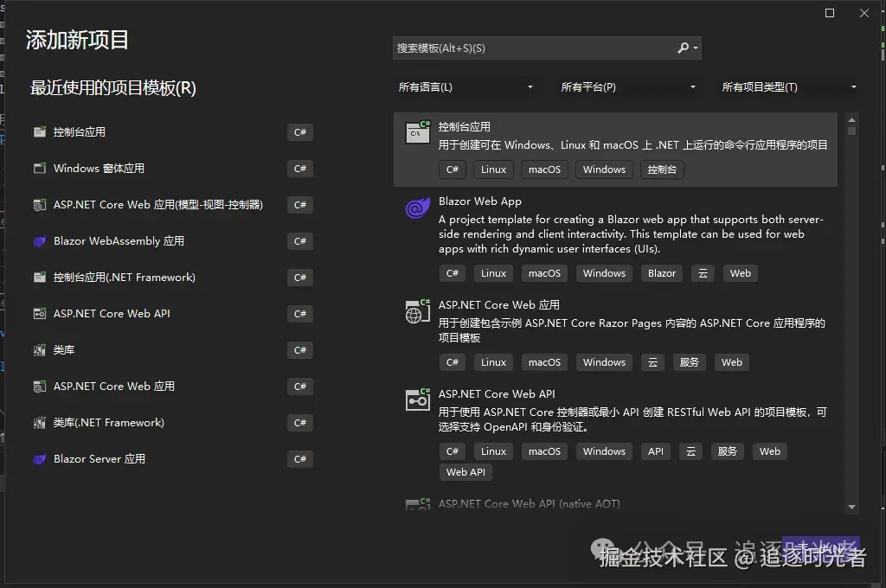
Task: Choose recent template 控制台应用(.NET Framework)
Action: click(x=173, y=278)
